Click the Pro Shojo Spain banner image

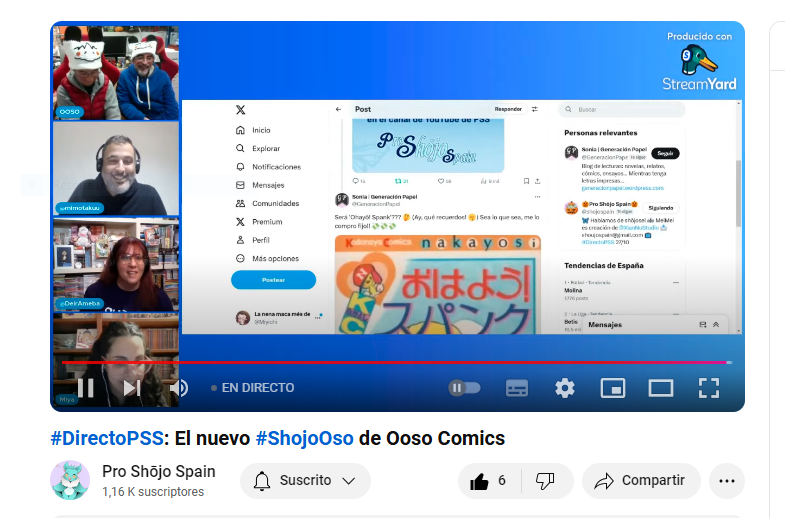428,146
